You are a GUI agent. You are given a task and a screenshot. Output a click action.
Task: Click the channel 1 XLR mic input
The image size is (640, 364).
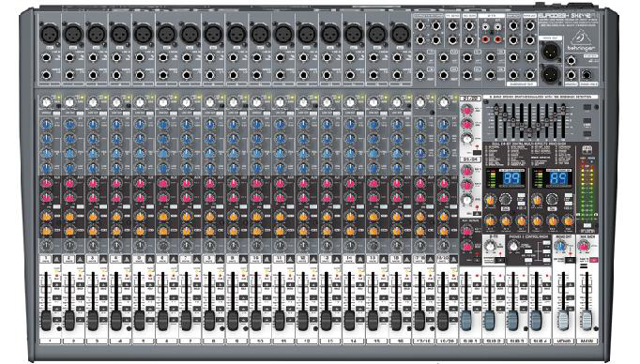point(50,34)
